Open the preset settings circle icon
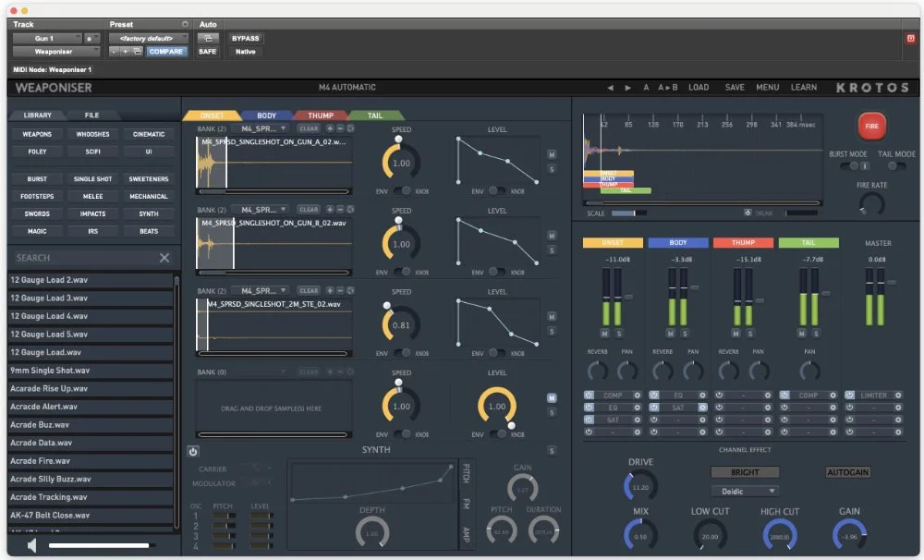The width and height of the screenshot is (924, 560). pos(185,24)
